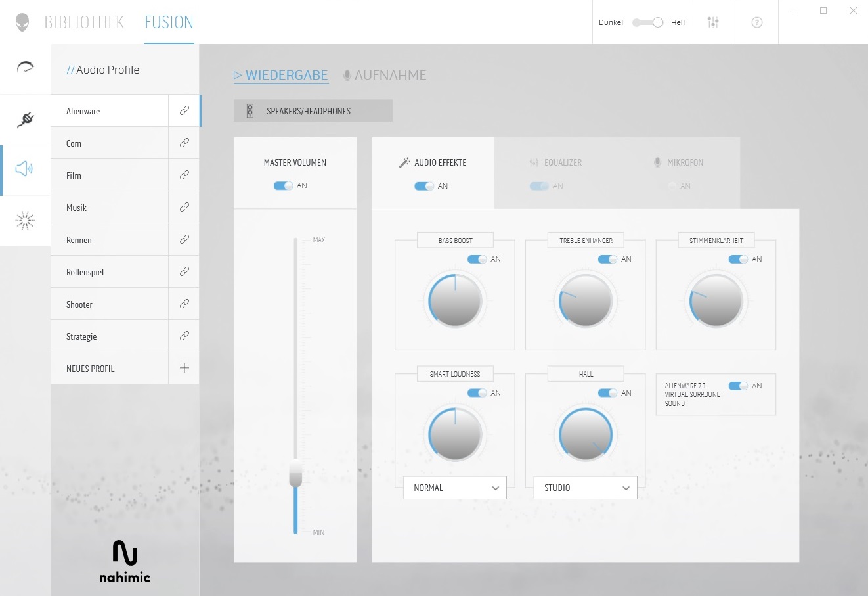Click link icon for Rollenspiel profile
Viewport: 868px width, 596px height.
[x=184, y=271]
